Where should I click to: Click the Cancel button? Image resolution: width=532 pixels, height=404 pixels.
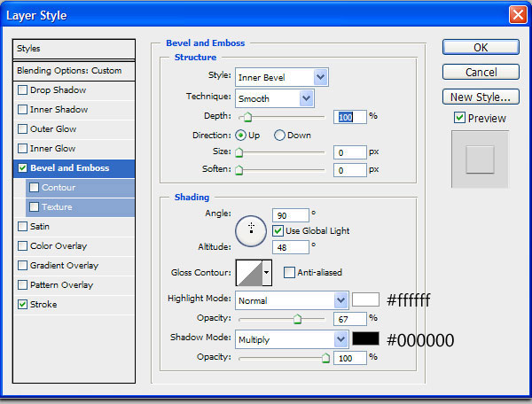click(x=481, y=72)
